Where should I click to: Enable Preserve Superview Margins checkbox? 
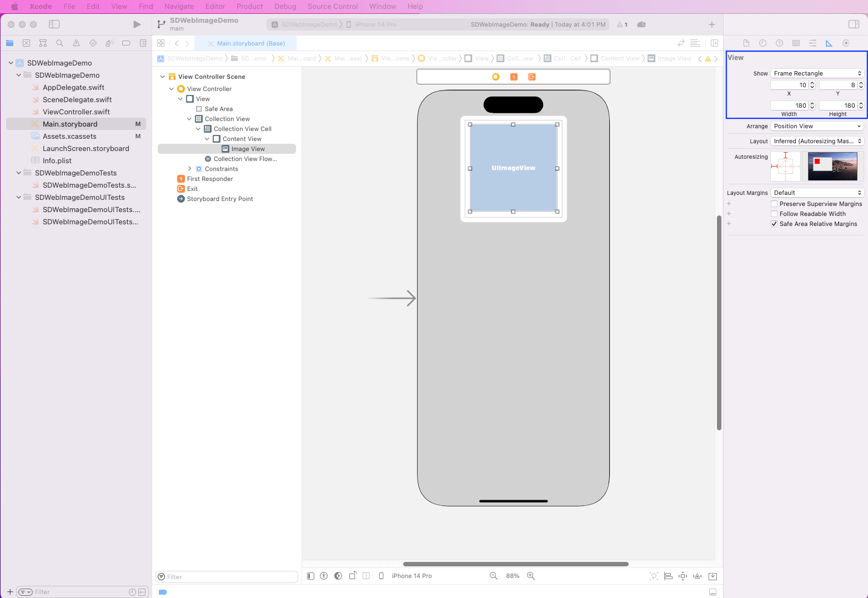pyautogui.click(x=774, y=204)
